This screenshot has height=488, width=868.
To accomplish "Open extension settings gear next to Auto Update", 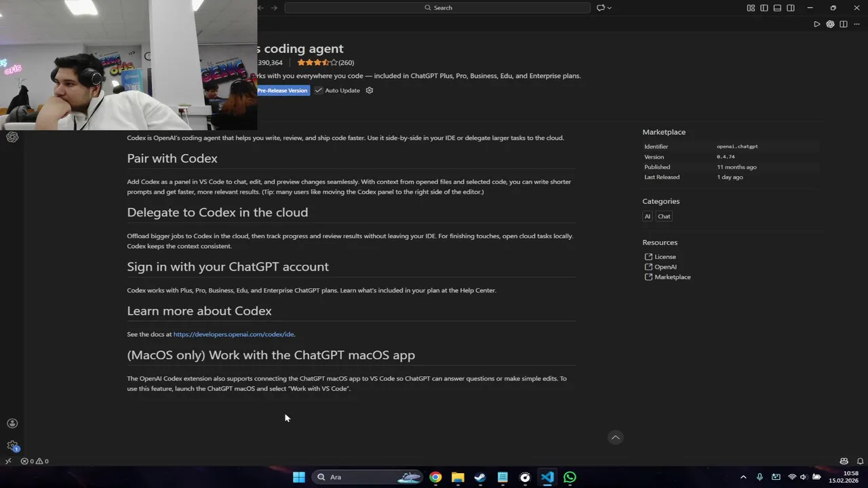I will 370,90.
